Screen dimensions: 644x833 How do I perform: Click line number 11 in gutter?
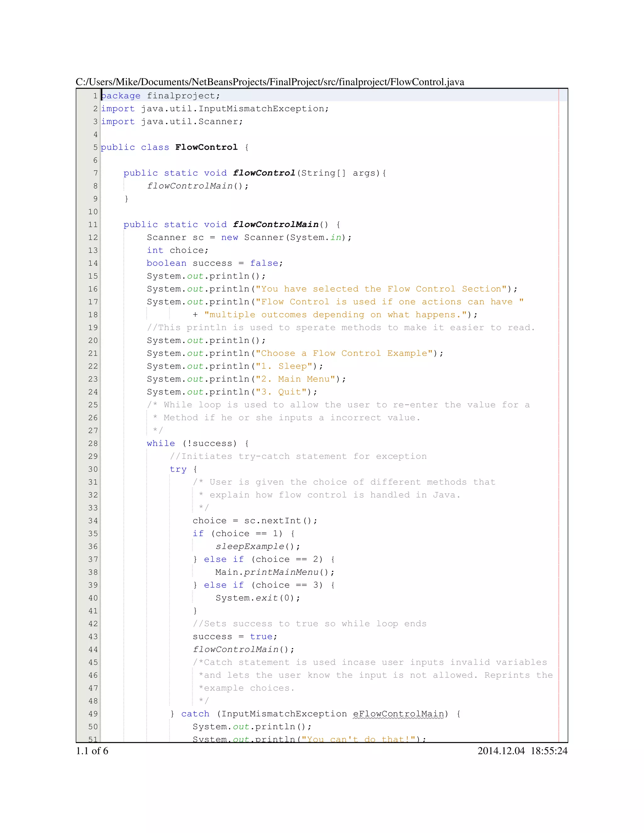[x=93, y=225]
